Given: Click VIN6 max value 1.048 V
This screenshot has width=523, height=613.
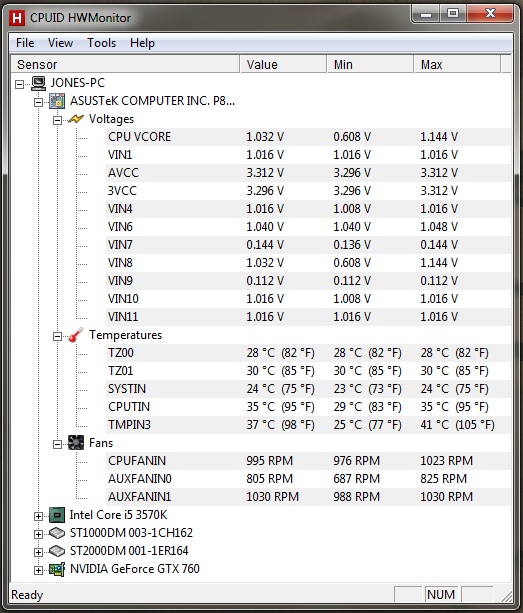Looking at the screenshot, I should tap(439, 227).
